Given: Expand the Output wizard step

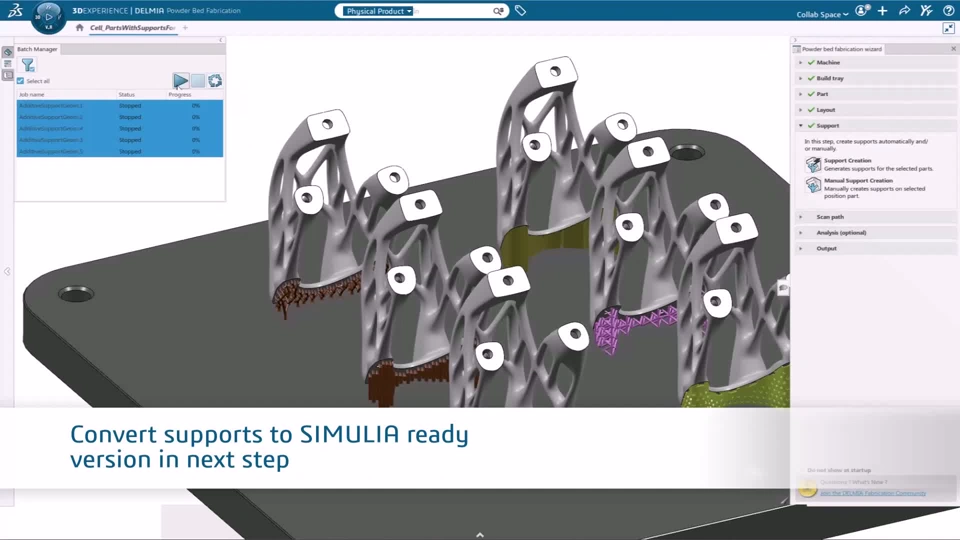Looking at the screenshot, I should (x=800, y=249).
